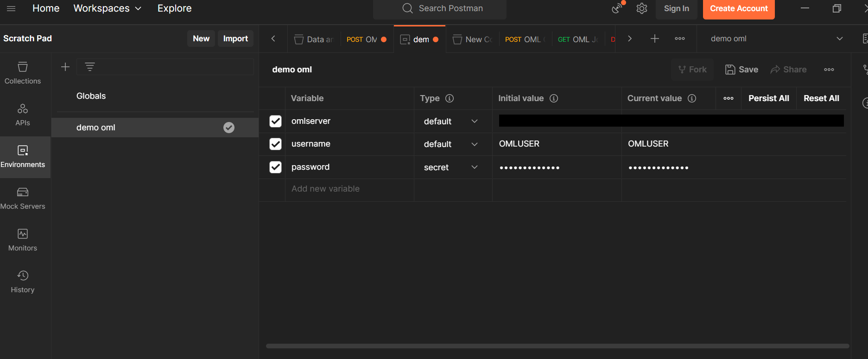Open the secret type dropdown for password
Screen dimensions: 868x359
pyautogui.click(x=451, y=167)
